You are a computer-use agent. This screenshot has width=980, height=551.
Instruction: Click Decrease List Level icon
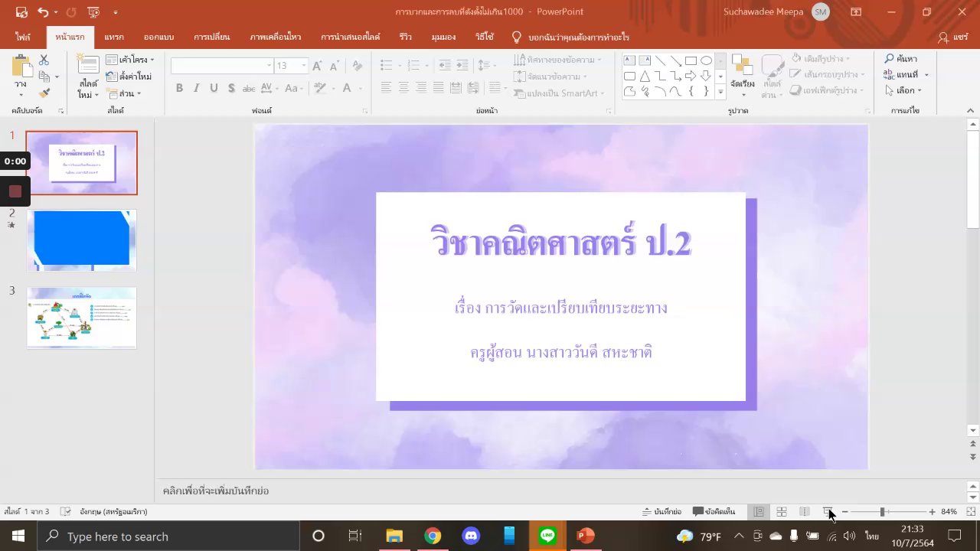[446, 66]
